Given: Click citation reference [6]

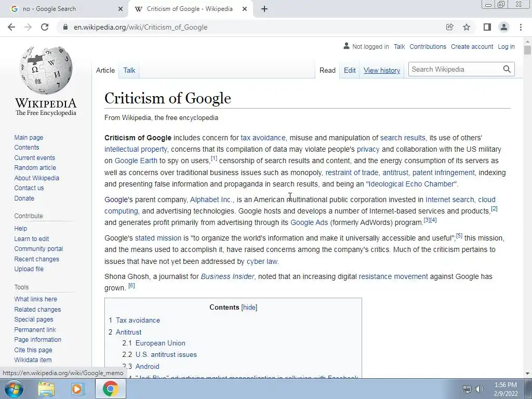Looking at the screenshot, I should (x=131, y=285).
